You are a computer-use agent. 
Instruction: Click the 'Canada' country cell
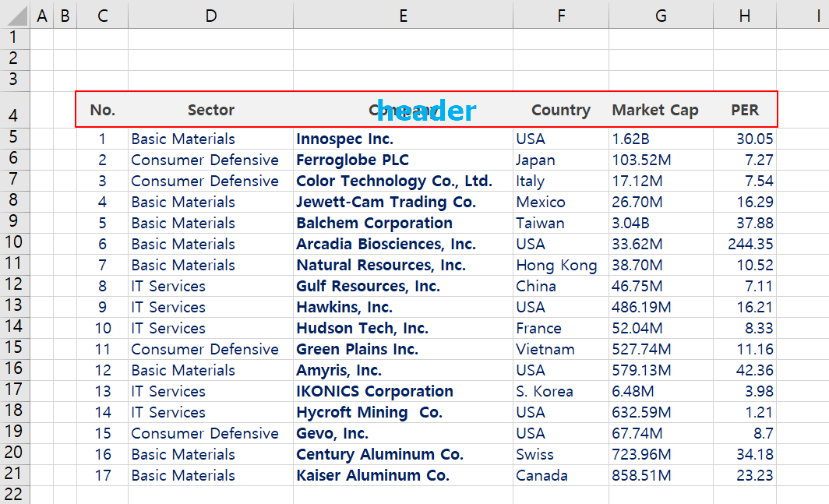(560, 475)
